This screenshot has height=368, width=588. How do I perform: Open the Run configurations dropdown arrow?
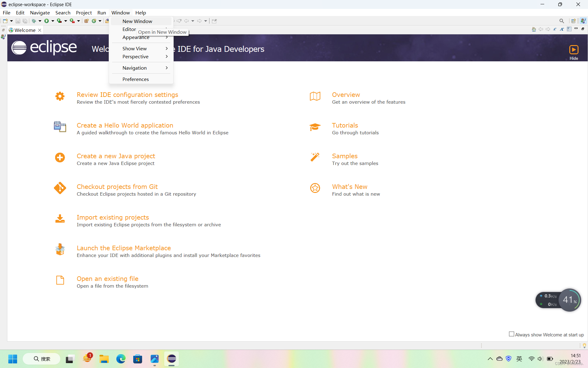click(53, 21)
